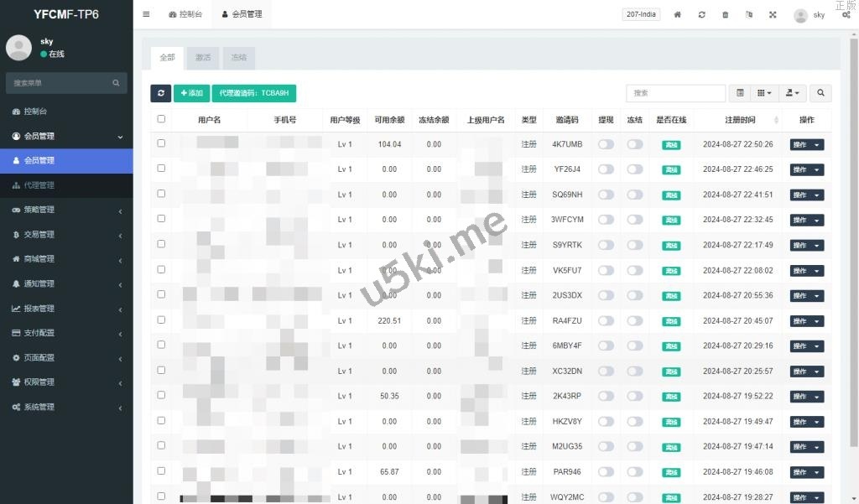Check the select-all checkbox in table header
This screenshot has height=504, width=859.
pos(161,119)
